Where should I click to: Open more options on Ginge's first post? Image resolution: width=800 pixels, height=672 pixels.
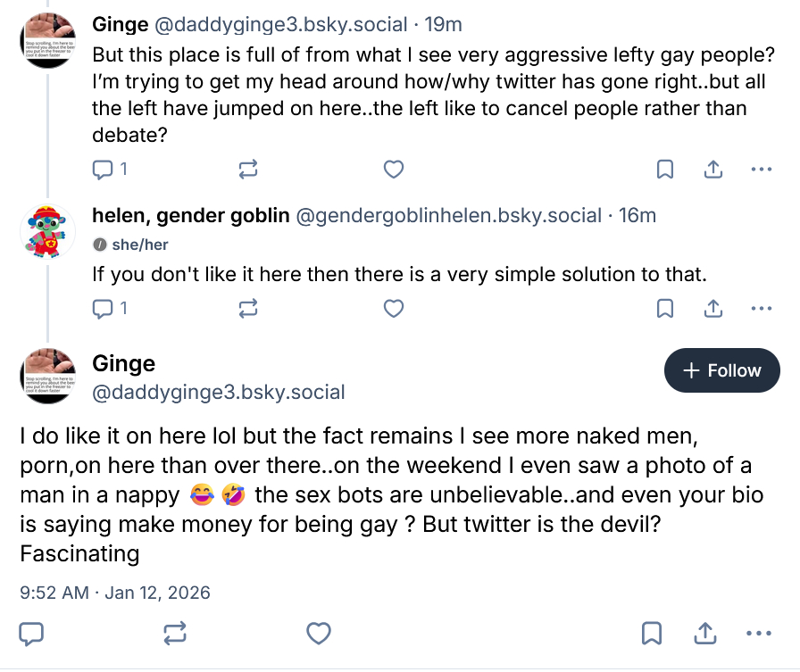pyautogui.click(x=761, y=169)
